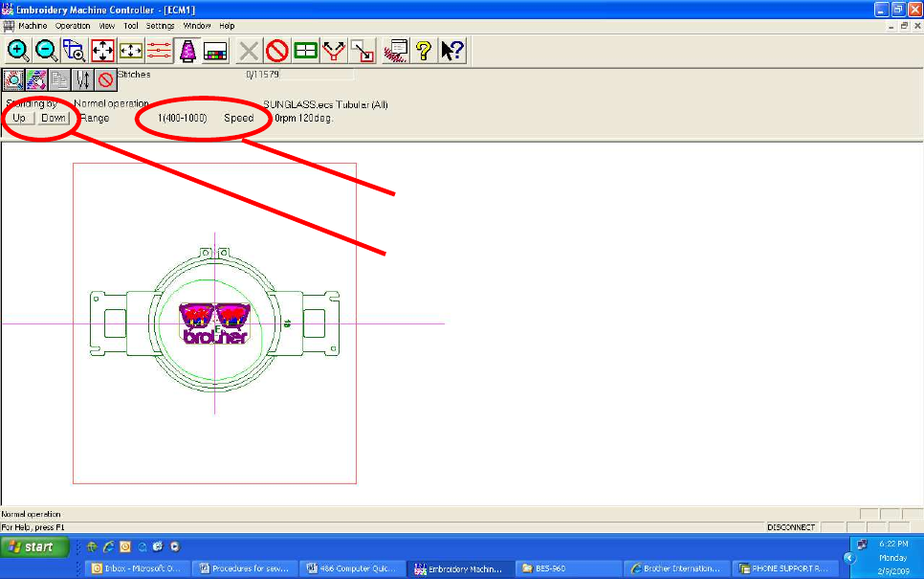Click the taskbar clock showing 6:22 PM
The image size is (924, 579).
[x=893, y=544]
